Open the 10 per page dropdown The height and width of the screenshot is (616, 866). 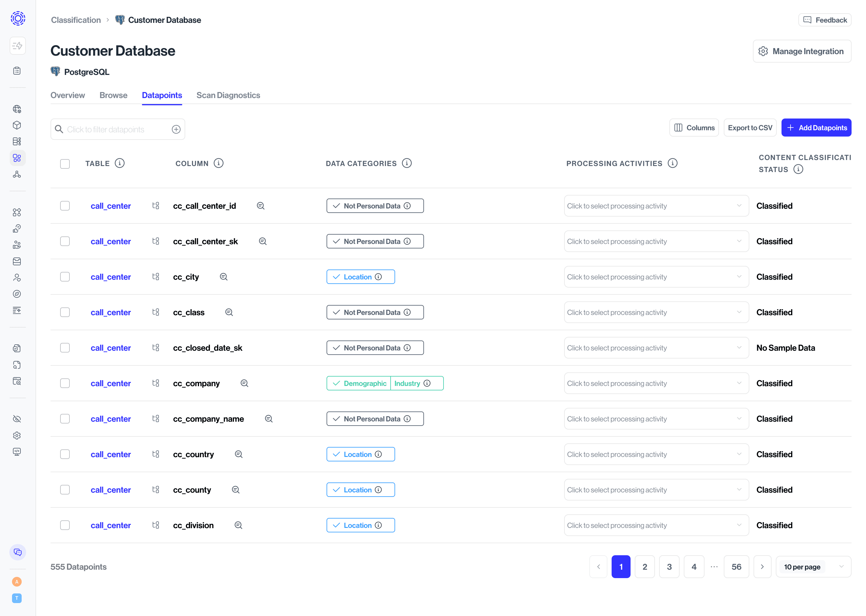point(813,567)
